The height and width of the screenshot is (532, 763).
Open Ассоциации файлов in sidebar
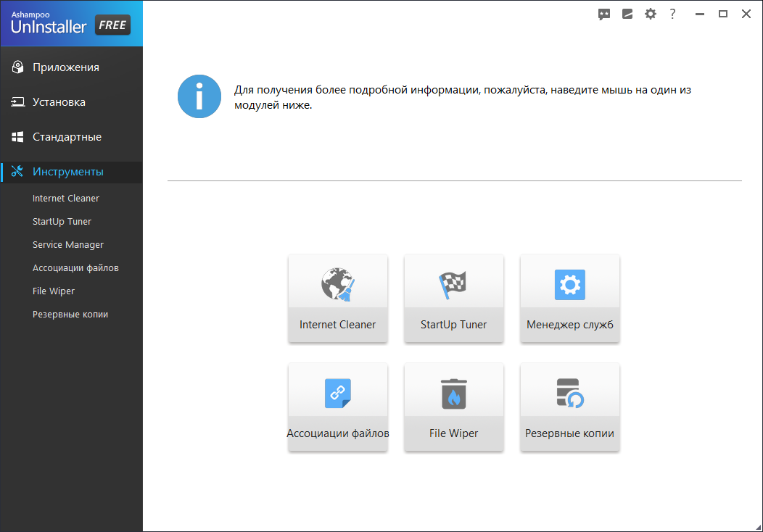click(75, 268)
